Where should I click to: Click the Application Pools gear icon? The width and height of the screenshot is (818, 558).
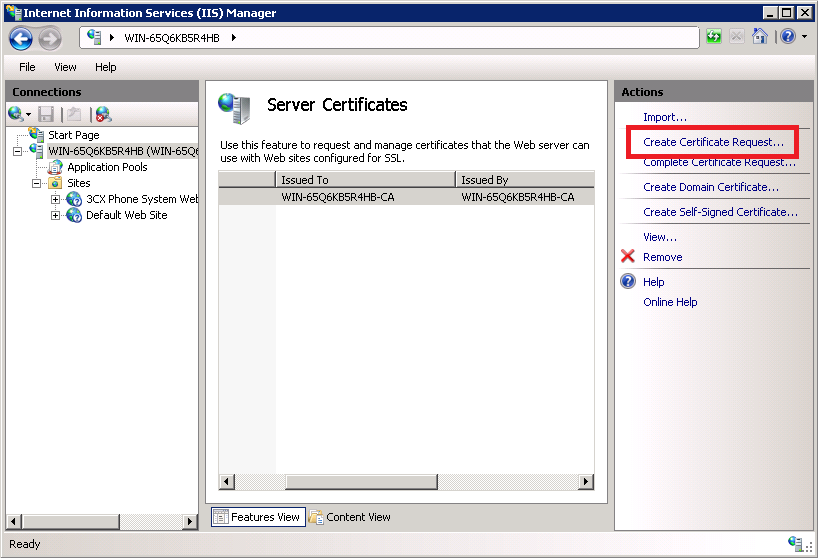click(x=55, y=167)
